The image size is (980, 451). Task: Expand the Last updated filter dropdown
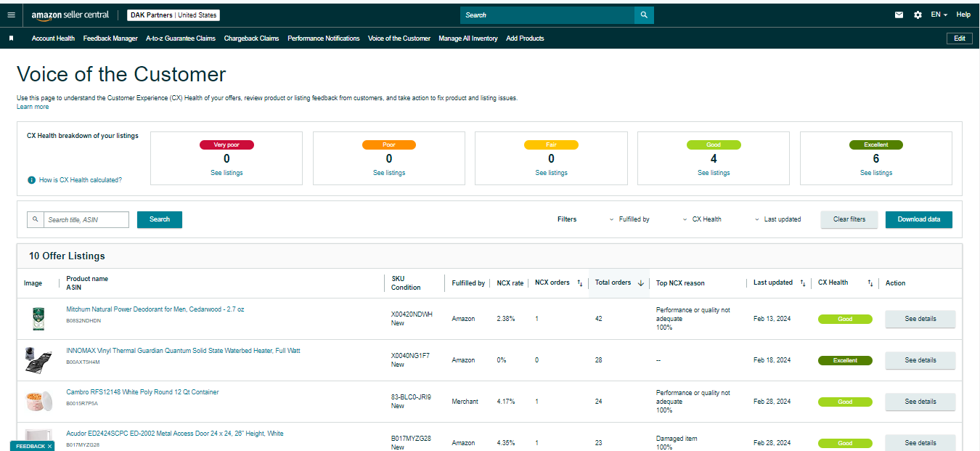(777, 219)
